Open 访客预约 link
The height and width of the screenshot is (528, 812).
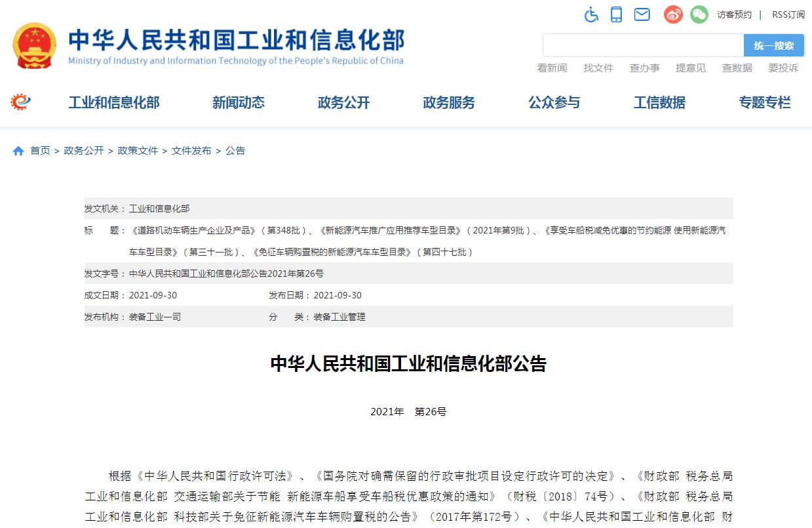(x=734, y=14)
